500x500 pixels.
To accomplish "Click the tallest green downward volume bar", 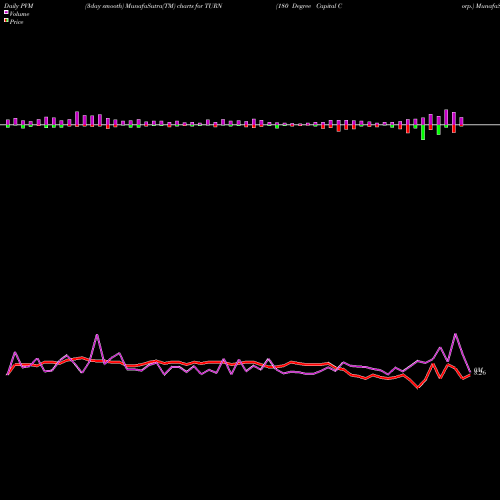I will (423, 132).
